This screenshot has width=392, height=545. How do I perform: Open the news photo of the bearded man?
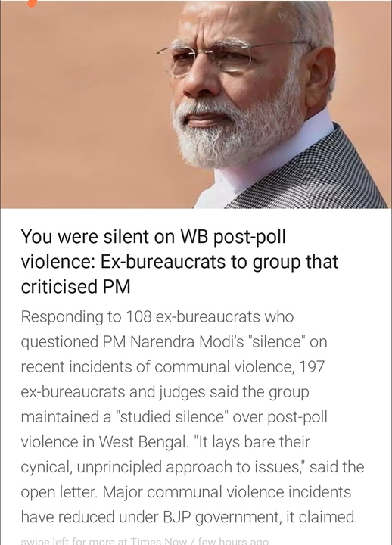pyautogui.click(x=196, y=104)
